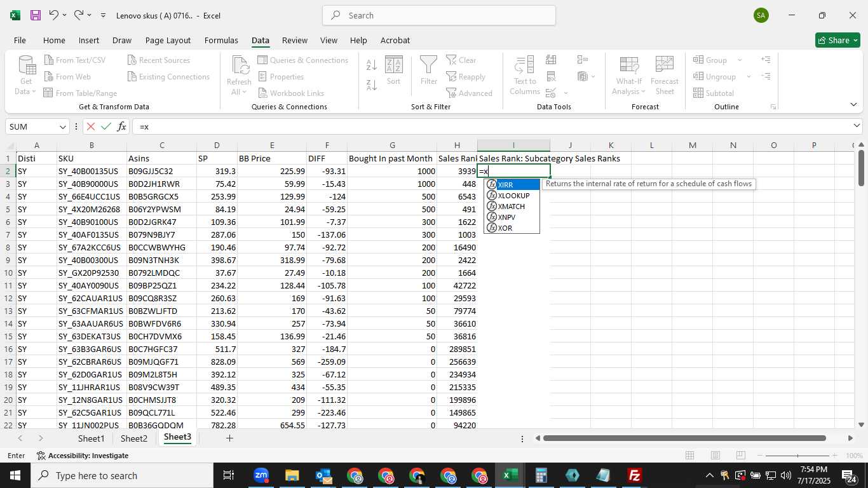Image resolution: width=868 pixels, height=488 pixels.
Task: Click the Redo arrow icon
Action: [x=79, y=15]
